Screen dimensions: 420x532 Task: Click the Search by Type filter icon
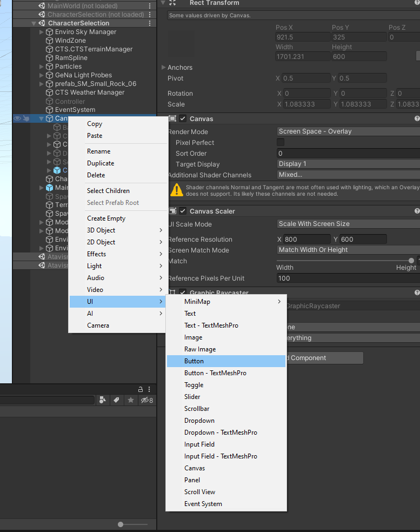tap(103, 400)
